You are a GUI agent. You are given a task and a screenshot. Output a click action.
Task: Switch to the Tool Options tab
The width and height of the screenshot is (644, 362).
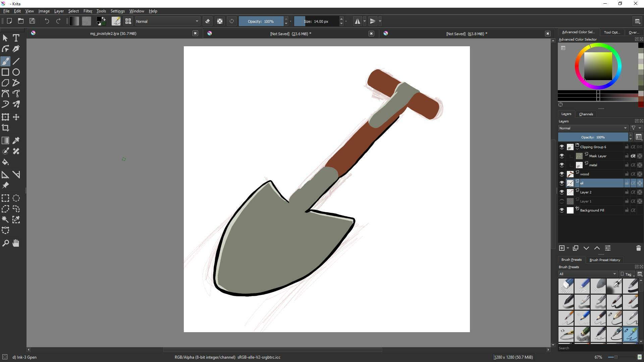point(612,32)
